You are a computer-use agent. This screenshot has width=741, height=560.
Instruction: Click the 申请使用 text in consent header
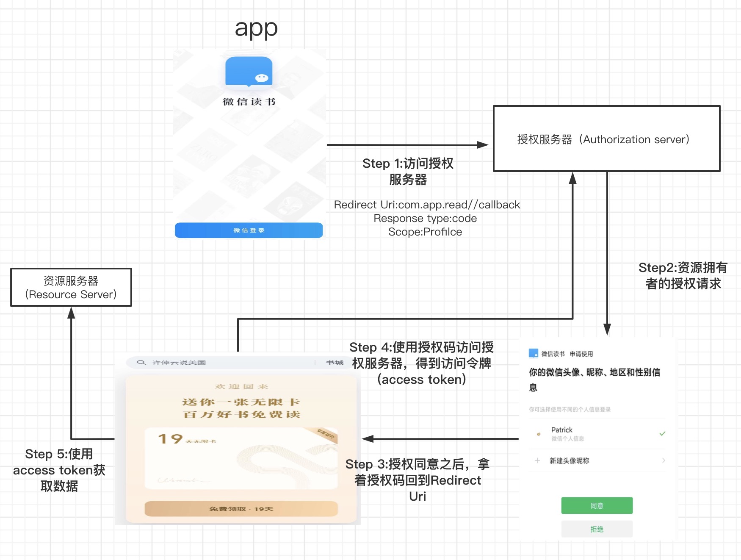581,354
